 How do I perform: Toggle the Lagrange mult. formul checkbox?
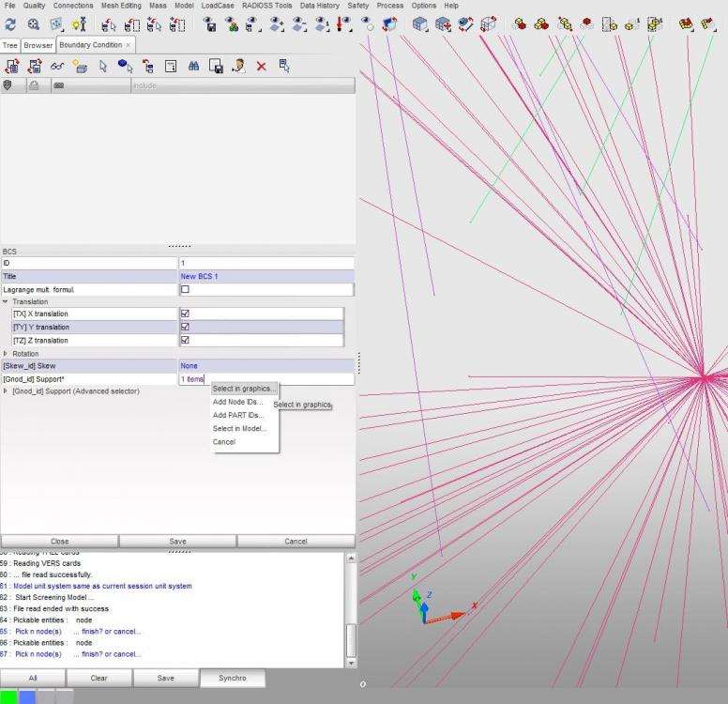[185, 289]
